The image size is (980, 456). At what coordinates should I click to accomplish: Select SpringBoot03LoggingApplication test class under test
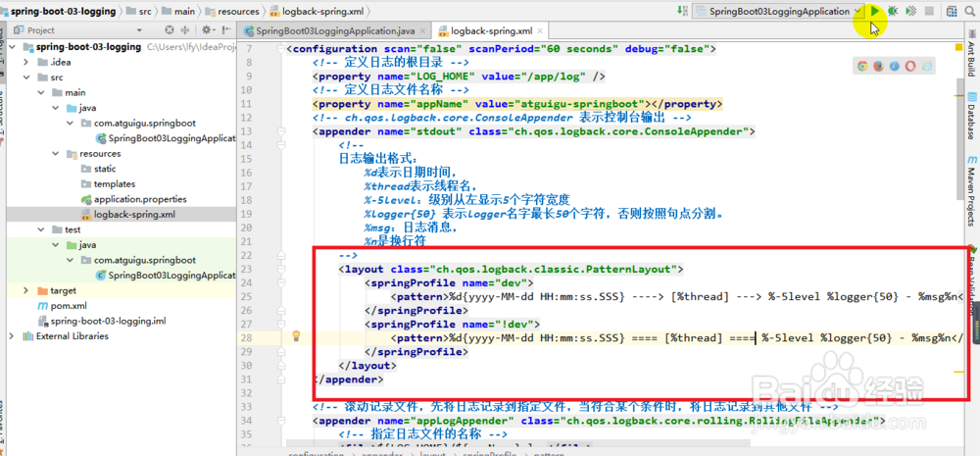point(165,276)
